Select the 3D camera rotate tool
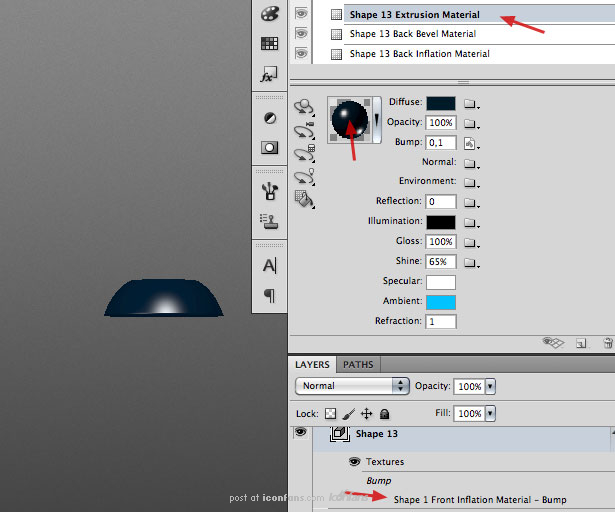 [x=304, y=131]
